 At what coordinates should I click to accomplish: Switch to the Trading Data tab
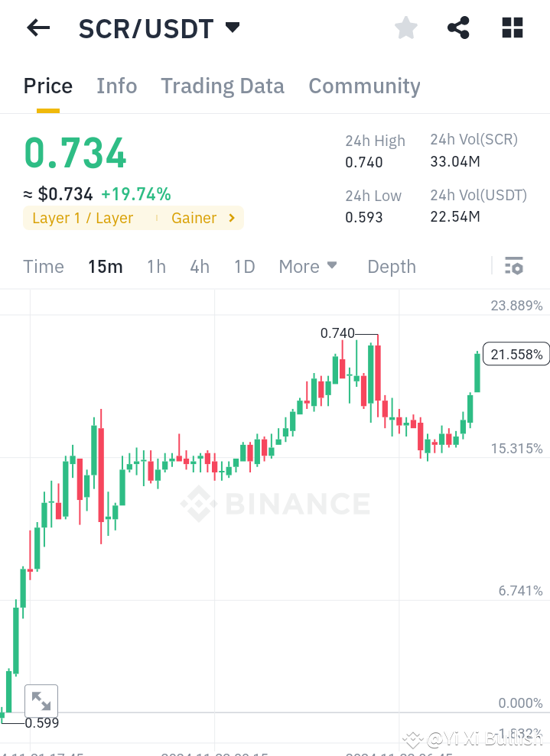(222, 86)
